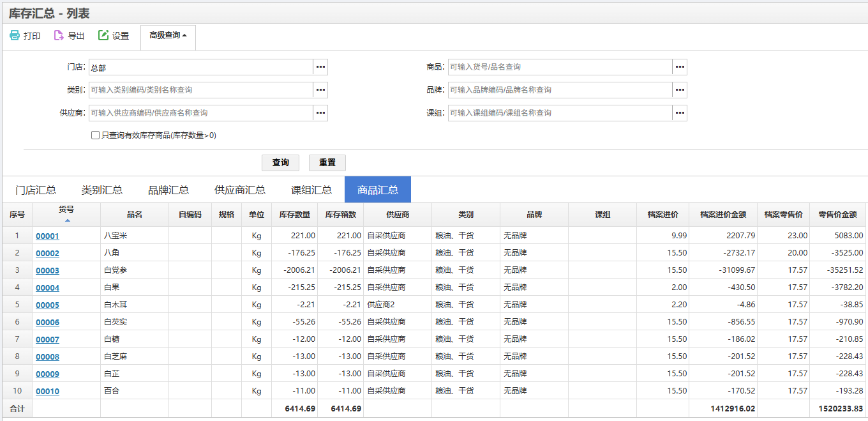
Task: Open product link 00004
Action: (47, 287)
